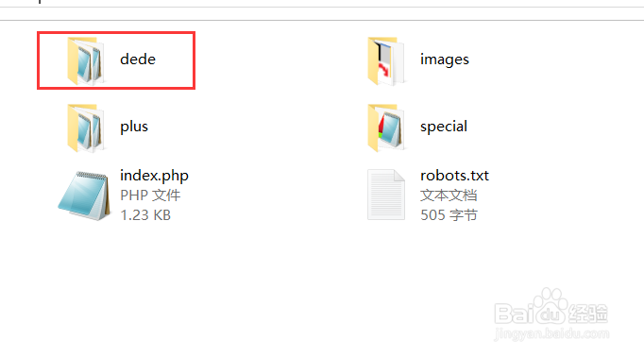Screen dimensions: 644x357
Task: Click the 'PHP 文件' file type text
Action: click(150, 195)
